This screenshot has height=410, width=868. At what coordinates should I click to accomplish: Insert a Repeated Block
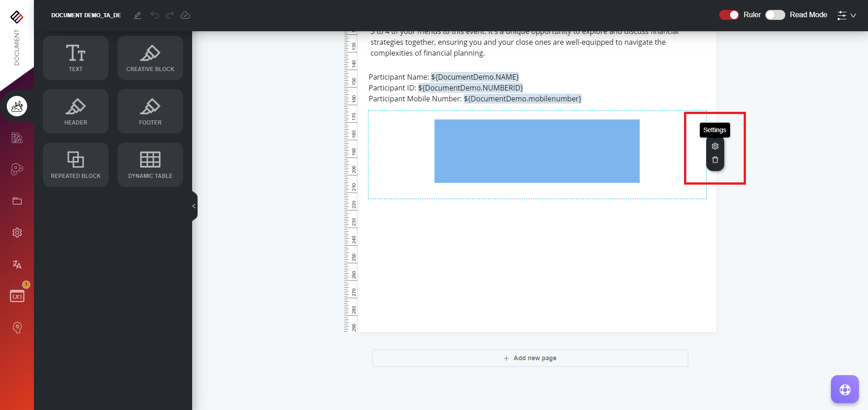(x=75, y=164)
